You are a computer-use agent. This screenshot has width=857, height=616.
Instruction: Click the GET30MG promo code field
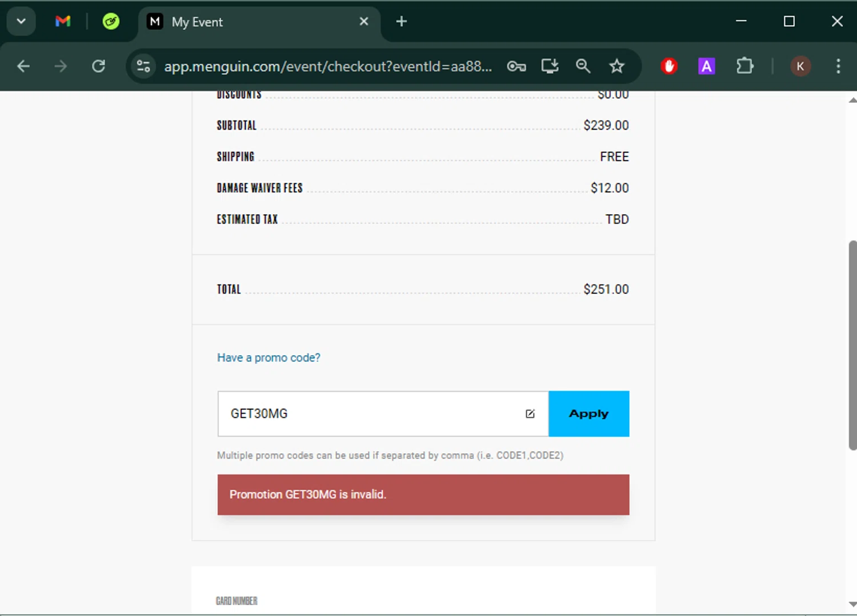[x=383, y=414]
